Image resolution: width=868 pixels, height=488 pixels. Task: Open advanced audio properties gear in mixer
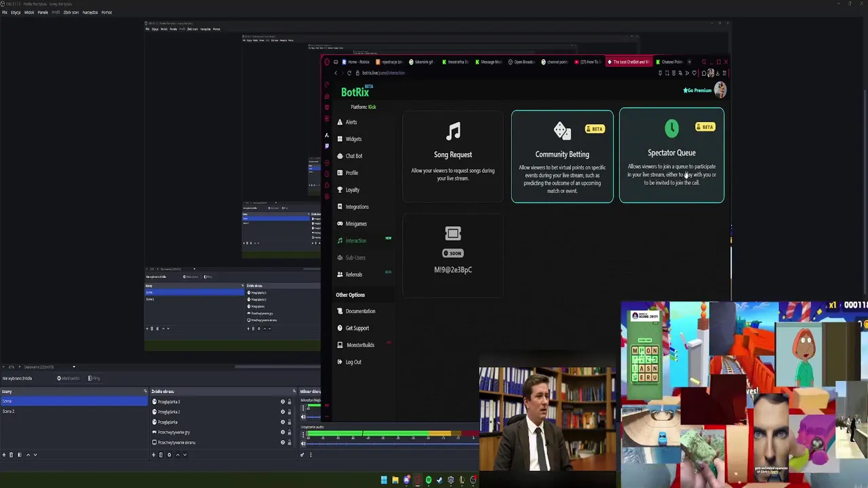click(302, 455)
